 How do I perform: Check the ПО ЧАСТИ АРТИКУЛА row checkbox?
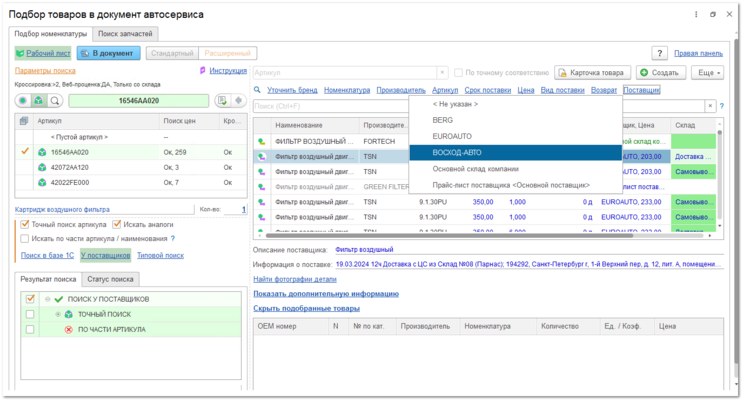pyautogui.click(x=30, y=329)
